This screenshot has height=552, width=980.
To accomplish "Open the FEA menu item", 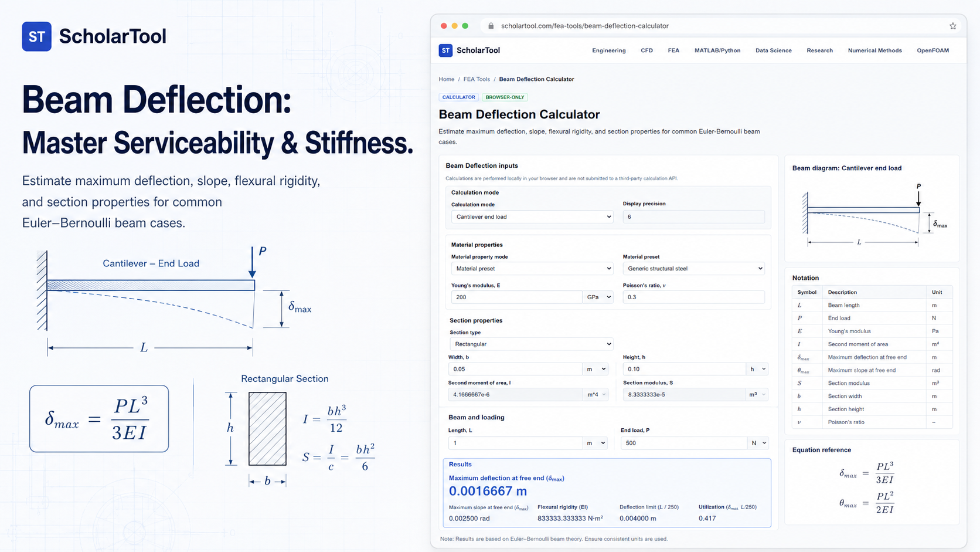I will click(x=673, y=50).
